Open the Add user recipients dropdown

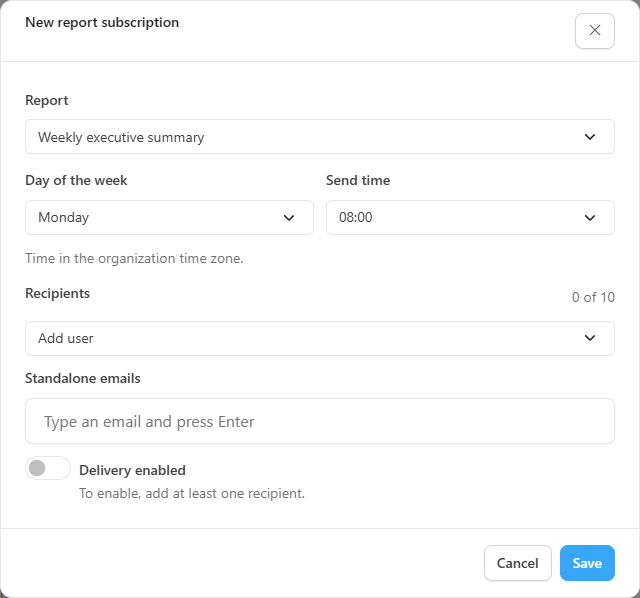click(320, 338)
